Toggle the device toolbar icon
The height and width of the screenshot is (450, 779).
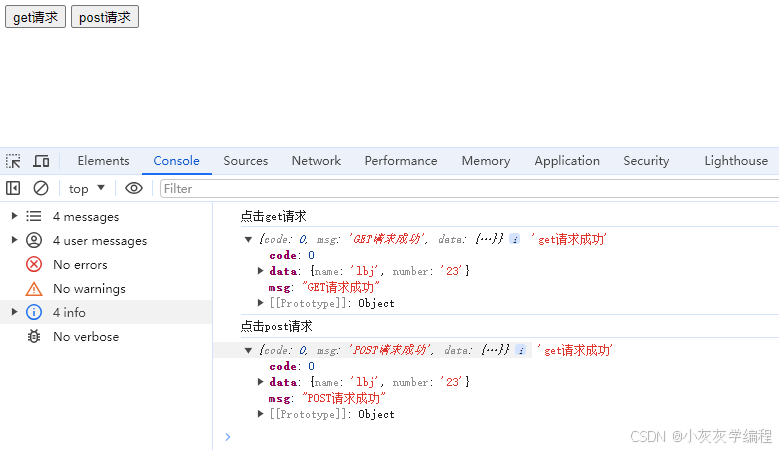[41, 161]
